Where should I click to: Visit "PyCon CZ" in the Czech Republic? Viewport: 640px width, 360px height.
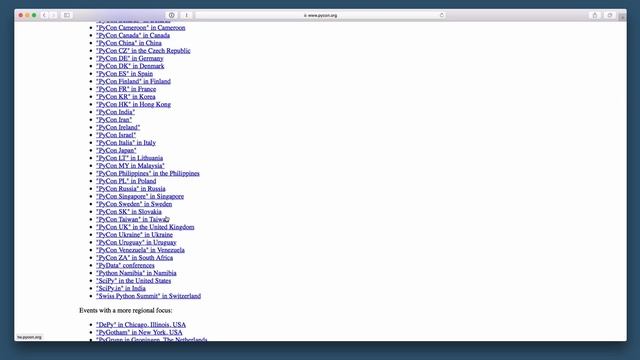pos(143,51)
